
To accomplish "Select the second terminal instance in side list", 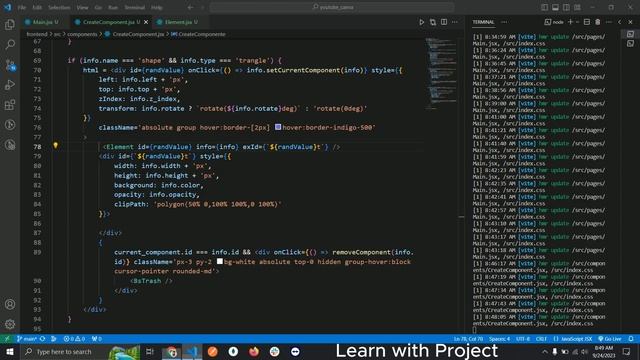I will tap(631, 43).
